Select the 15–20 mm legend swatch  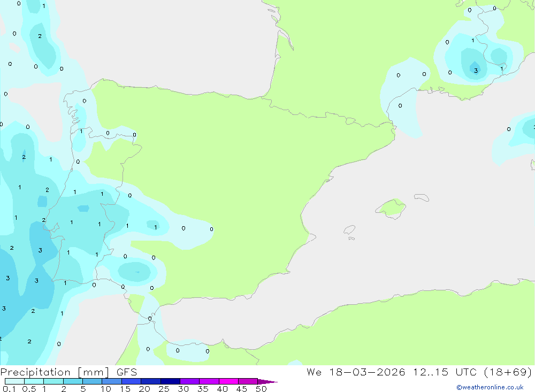click(132, 381)
